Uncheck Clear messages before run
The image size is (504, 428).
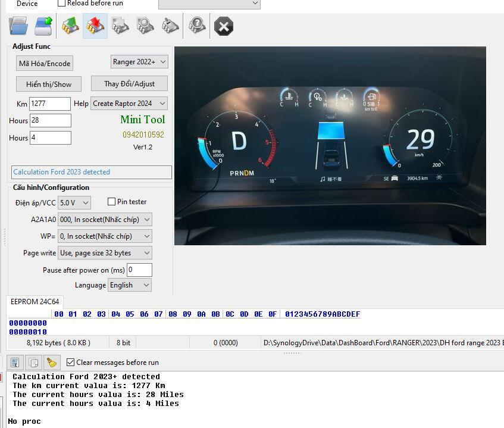[71, 363]
